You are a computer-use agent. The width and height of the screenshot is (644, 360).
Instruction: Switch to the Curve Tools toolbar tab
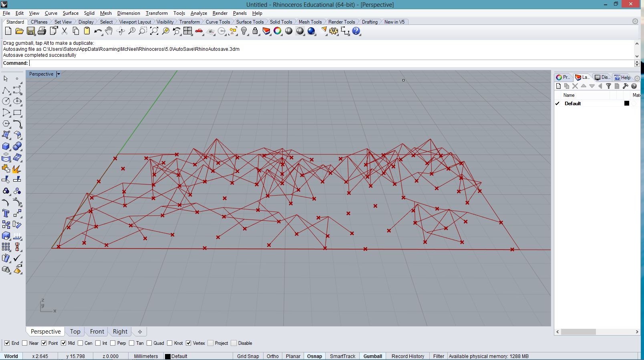tap(217, 22)
